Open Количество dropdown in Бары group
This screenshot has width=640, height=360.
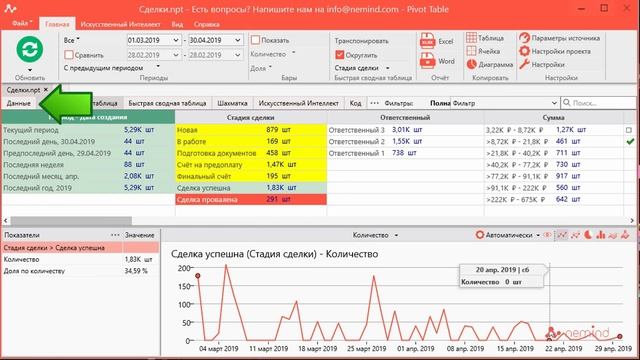pos(293,53)
